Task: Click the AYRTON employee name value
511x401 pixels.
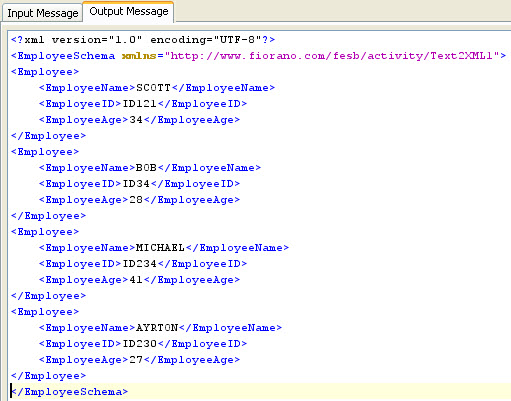Action: click(x=157, y=328)
